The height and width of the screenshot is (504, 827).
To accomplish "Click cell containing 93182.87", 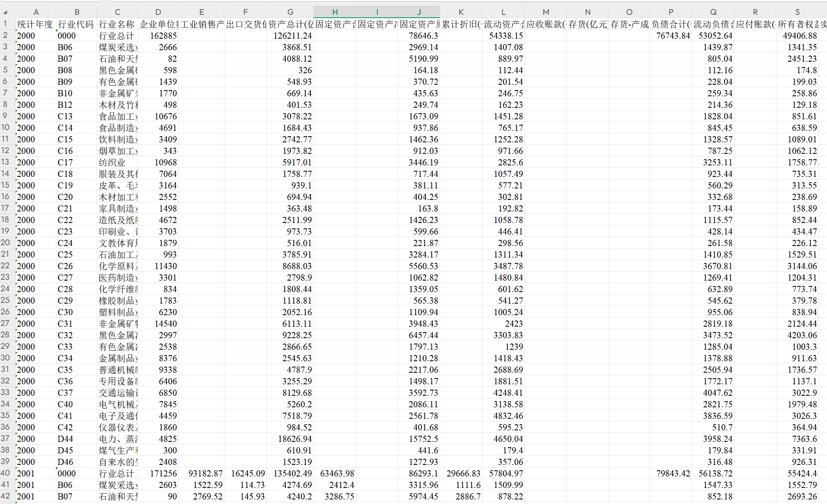I will click(205, 474).
